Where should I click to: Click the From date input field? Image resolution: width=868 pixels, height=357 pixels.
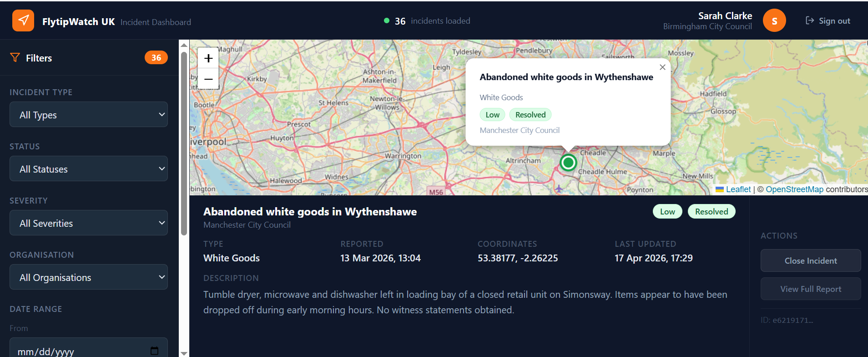click(x=89, y=348)
